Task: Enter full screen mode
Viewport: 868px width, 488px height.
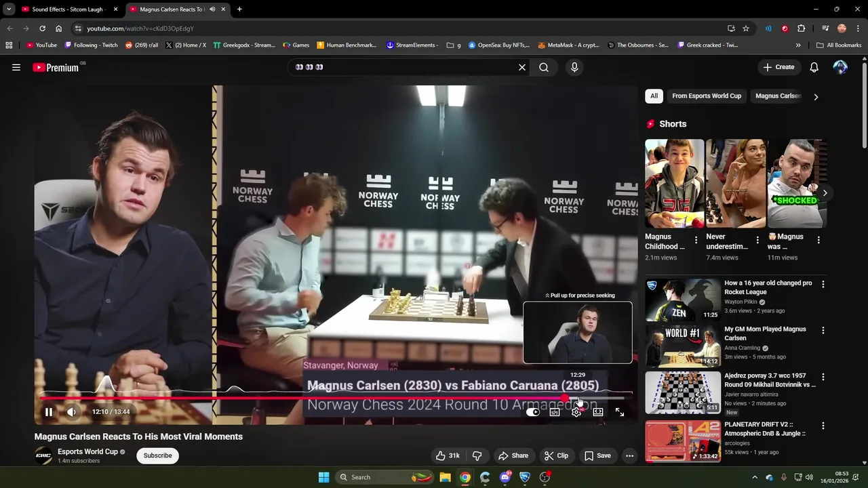Action: click(x=620, y=411)
